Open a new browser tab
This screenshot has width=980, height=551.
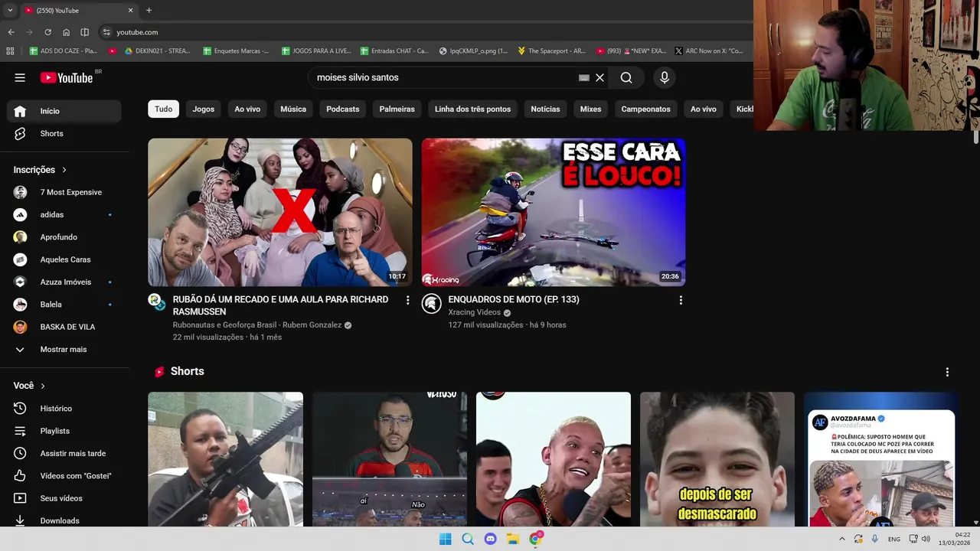pyautogui.click(x=149, y=10)
